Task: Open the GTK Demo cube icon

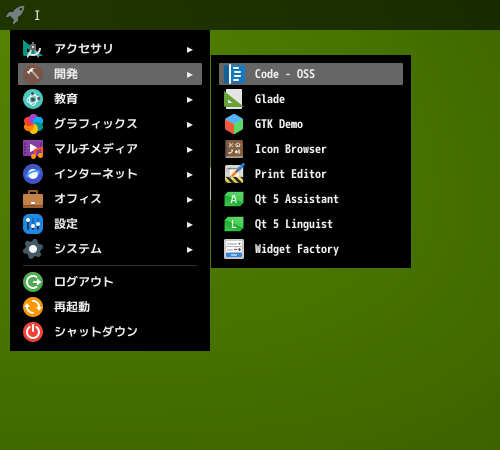Action: pyautogui.click(x=234, y=124)
